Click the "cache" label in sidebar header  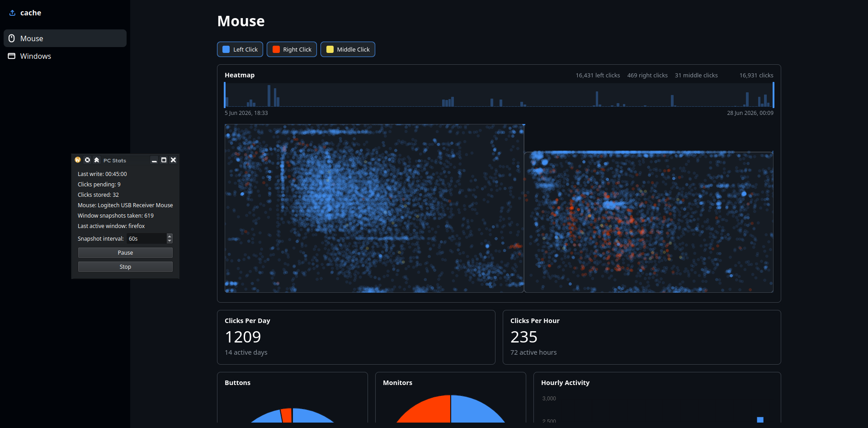point(31,13)
